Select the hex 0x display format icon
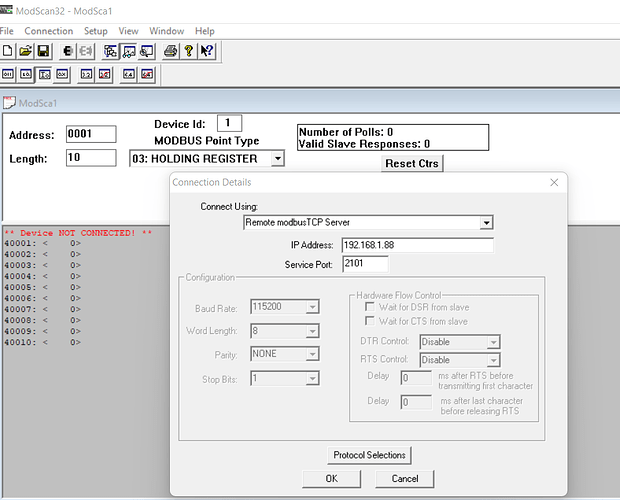This screenshot has height=500, width=620. (x=62, y=74)
